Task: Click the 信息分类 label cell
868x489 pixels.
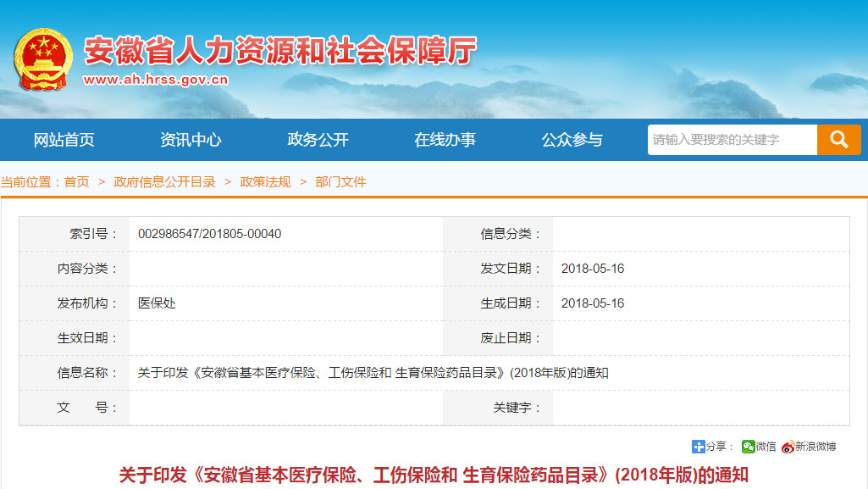Action: tap(498, 234)
